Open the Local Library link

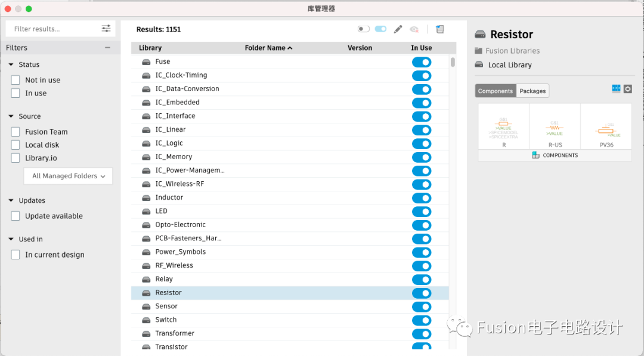click(510, 65)
